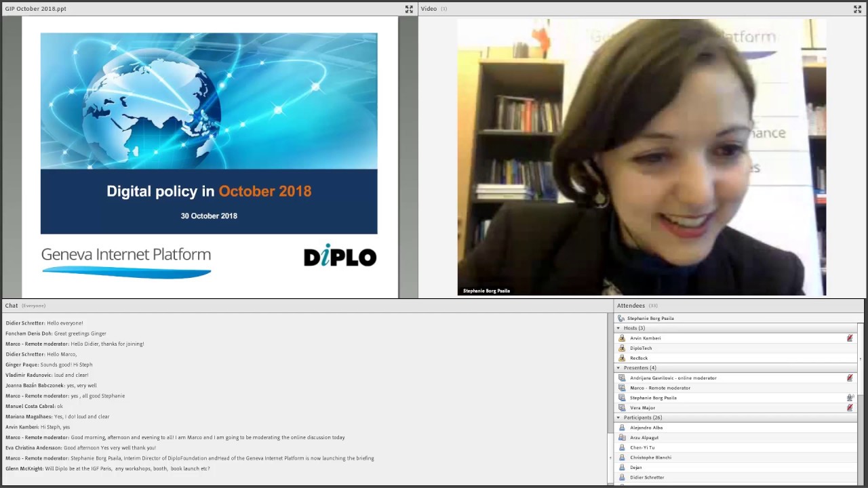Maximize the Video pod to full screen
The width and height of the screenshot is (868, 488).
(857, 9)
